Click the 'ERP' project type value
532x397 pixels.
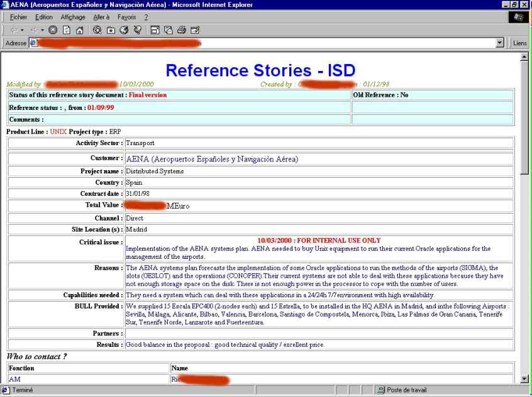[115, 131]
